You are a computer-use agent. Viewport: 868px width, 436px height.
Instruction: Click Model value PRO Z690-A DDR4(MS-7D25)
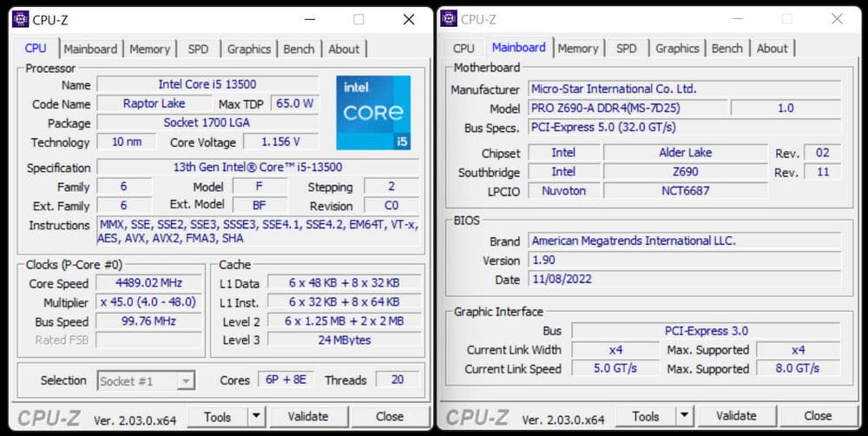tap(628, 108)
